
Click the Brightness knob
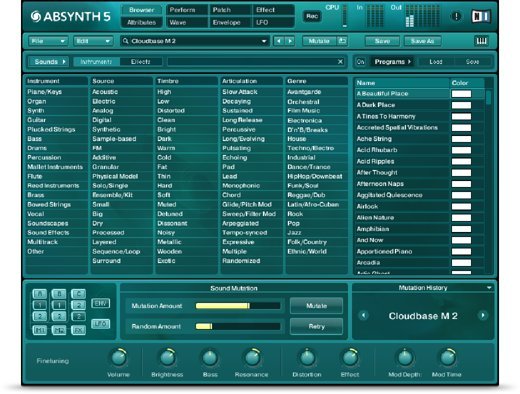click(168, 357)
